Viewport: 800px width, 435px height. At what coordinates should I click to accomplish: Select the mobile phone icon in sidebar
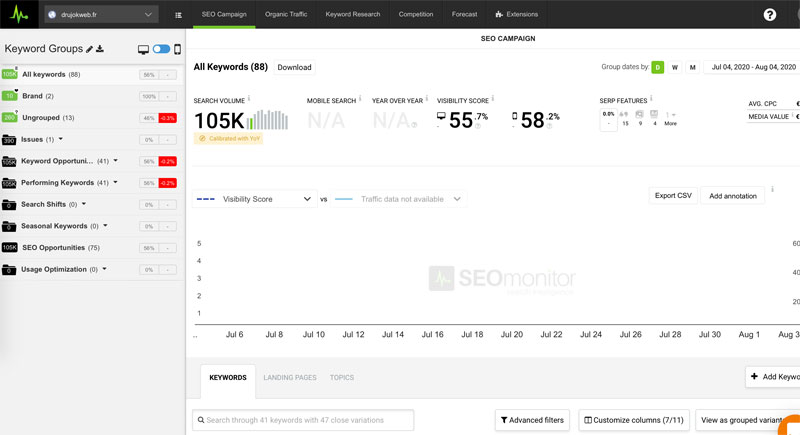[177, 49]
